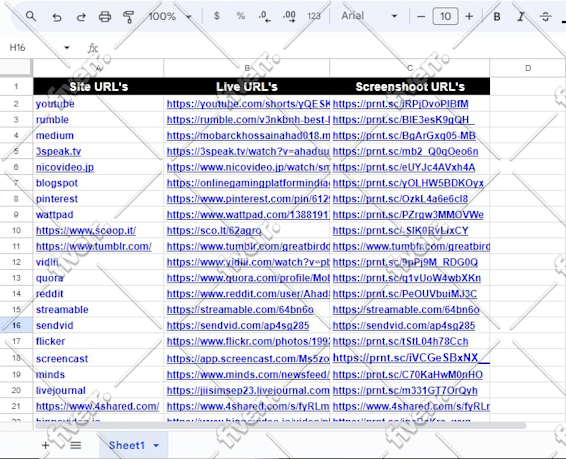Screen dimensions: 566x459
Task: Click the Live URL's header cell
Action: 247,86
